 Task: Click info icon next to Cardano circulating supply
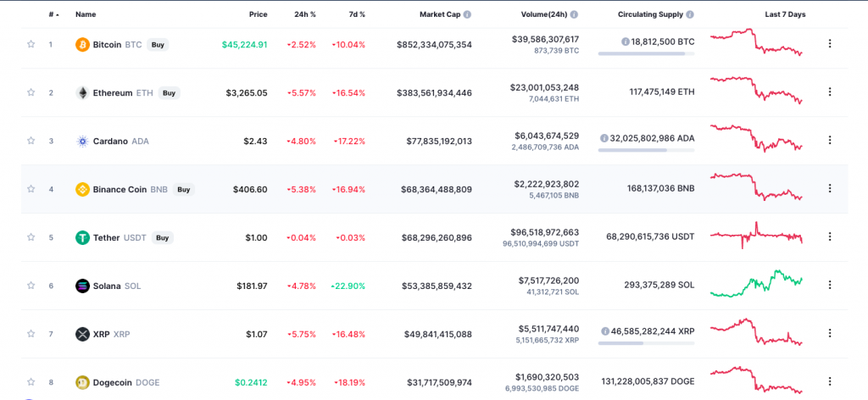[x=604, y=138]
